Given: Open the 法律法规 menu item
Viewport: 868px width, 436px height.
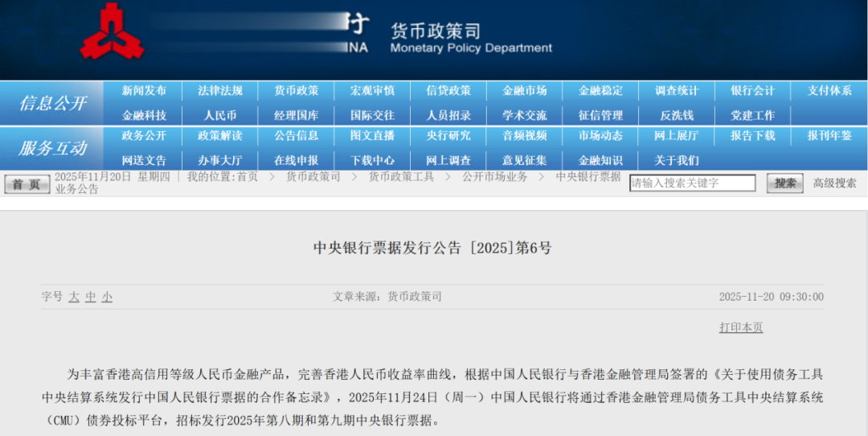Looking at the screenshot, I should (220, 91).
